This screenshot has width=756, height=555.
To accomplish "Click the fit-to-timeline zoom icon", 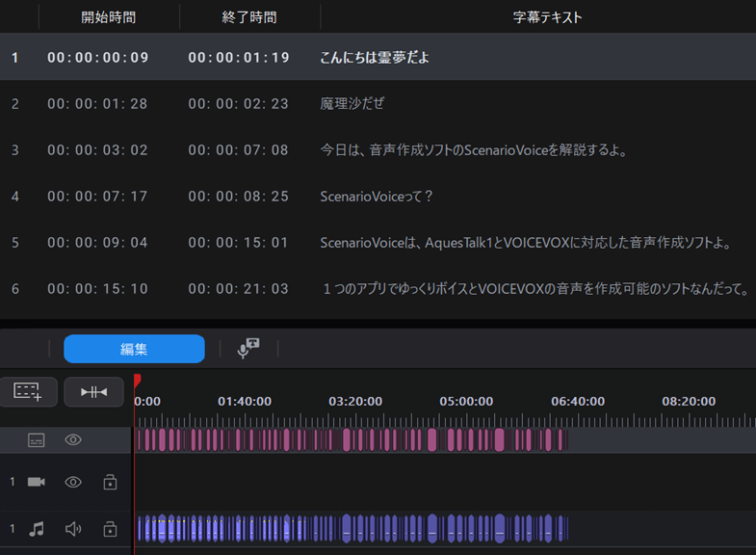I will click(94, 392).
